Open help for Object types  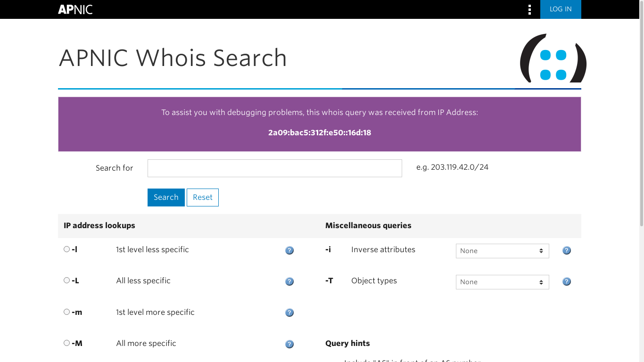tap(567, 281)
